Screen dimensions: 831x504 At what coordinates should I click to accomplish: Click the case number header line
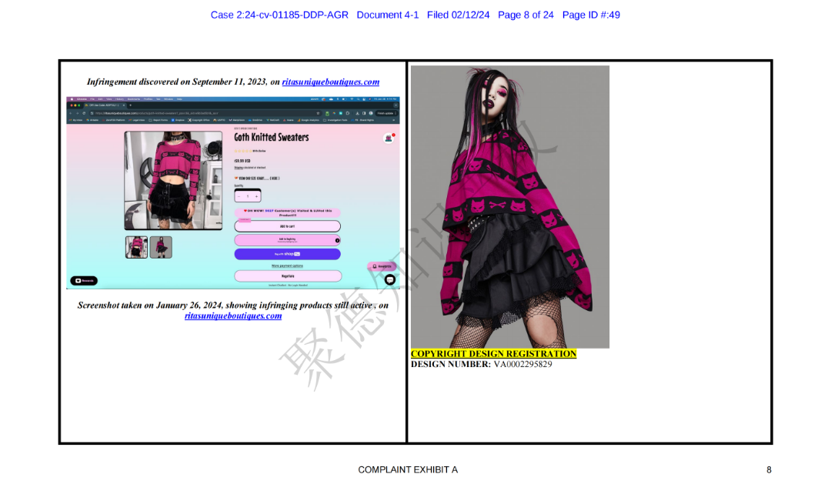pyautogui.click(x=415, y=15)
